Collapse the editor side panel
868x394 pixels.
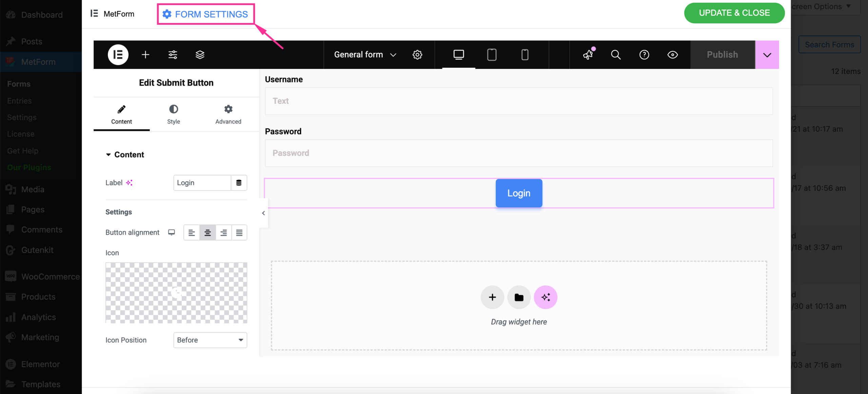pos(263,213)
